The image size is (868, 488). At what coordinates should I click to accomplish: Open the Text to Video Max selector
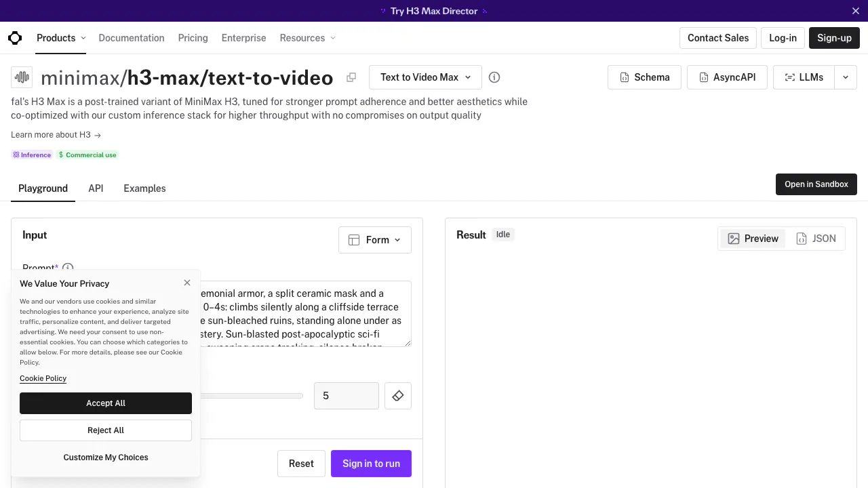[425, 77]
